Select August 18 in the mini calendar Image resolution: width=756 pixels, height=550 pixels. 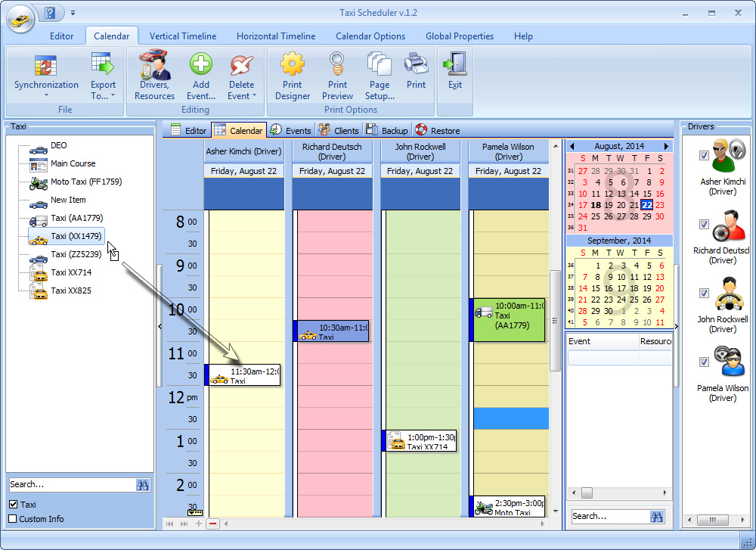[596, 205]
